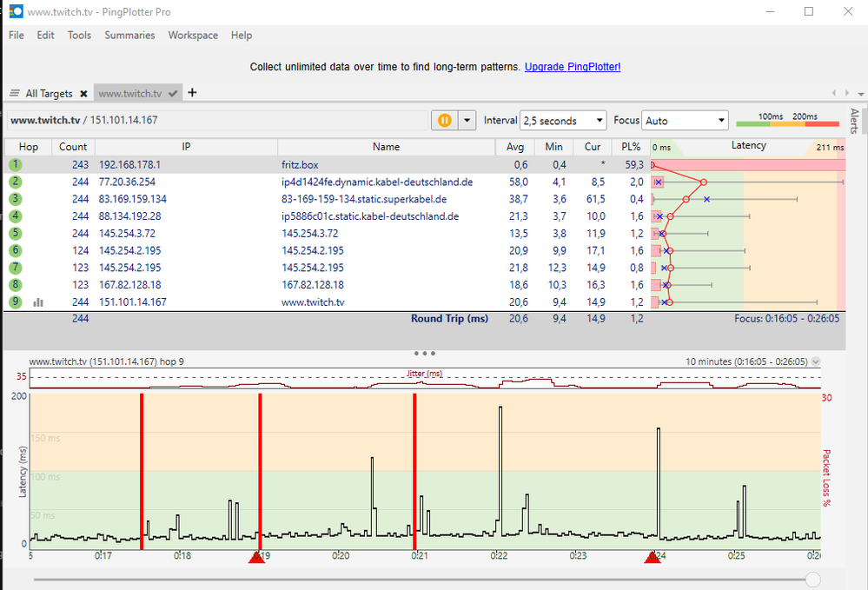Click red triangle marker near 0:24
Image resolution: width=868 pixels, height=590 pixels.
point(653,558)
